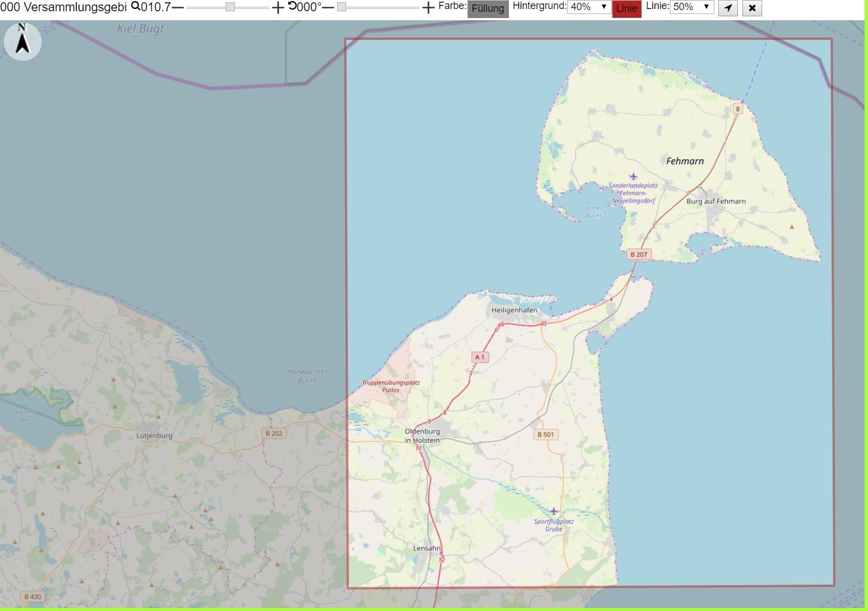Click the Fehmarn island label on map

(685, 161)
